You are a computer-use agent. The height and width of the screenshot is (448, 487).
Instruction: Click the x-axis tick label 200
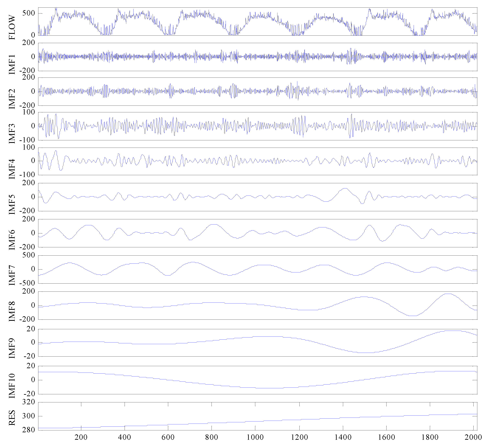tap(81, 437)
